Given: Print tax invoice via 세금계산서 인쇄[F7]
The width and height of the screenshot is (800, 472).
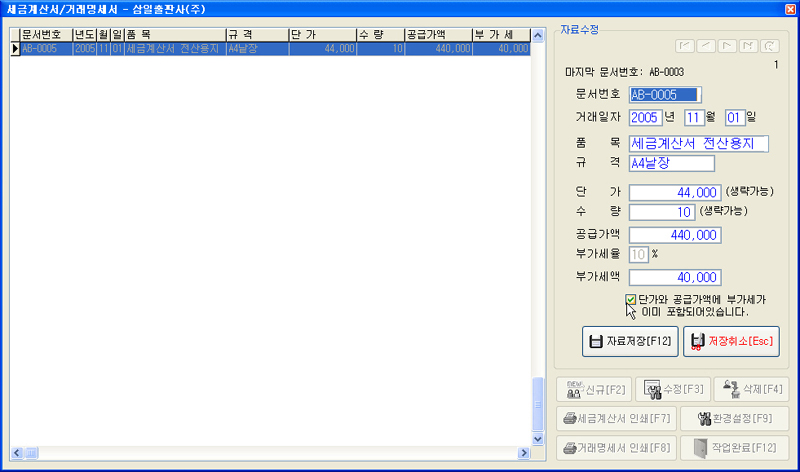Looking at the screenshot, I should (x=616, y=419).
